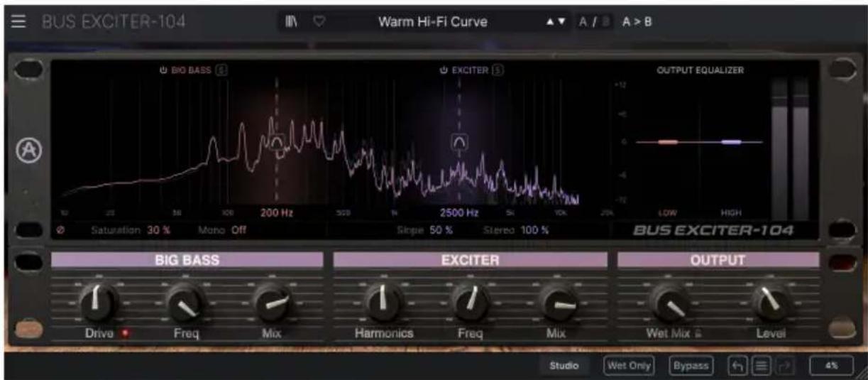
Task: Click the EXCITER section header
Action: [x=470, y=260]
